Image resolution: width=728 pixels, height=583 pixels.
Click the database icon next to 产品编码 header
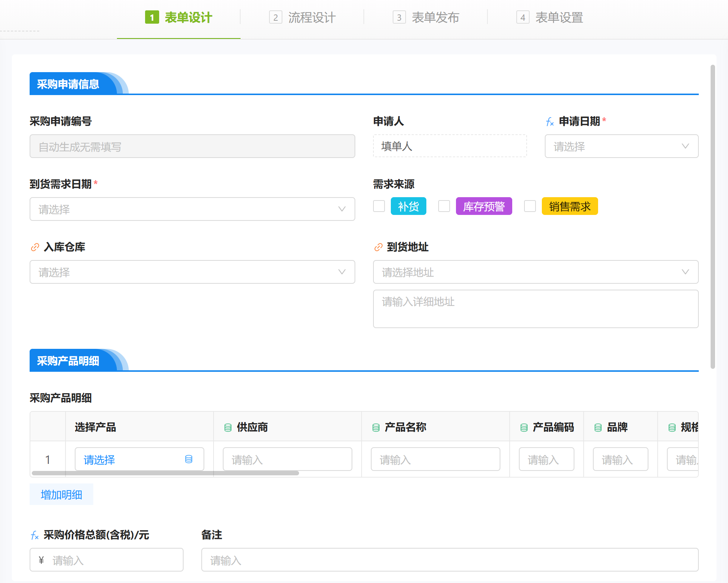coord(524,428)
